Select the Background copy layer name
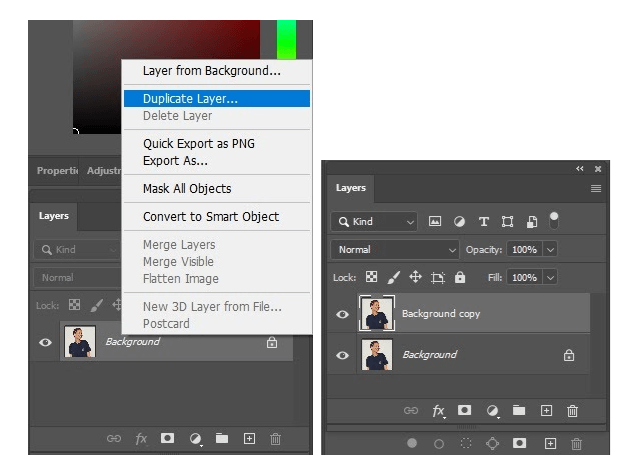The height and width of the screenshot is (465, 634). (x=441, y=314)
